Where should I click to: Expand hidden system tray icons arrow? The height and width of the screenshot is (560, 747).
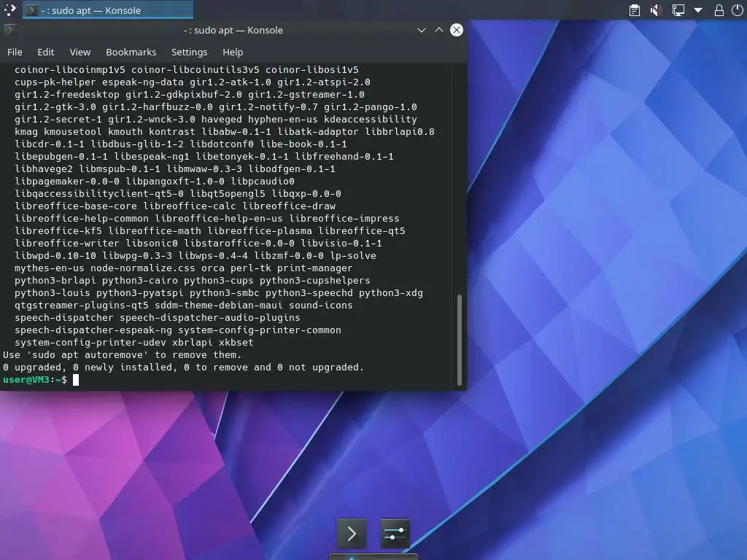coord(698,10)
